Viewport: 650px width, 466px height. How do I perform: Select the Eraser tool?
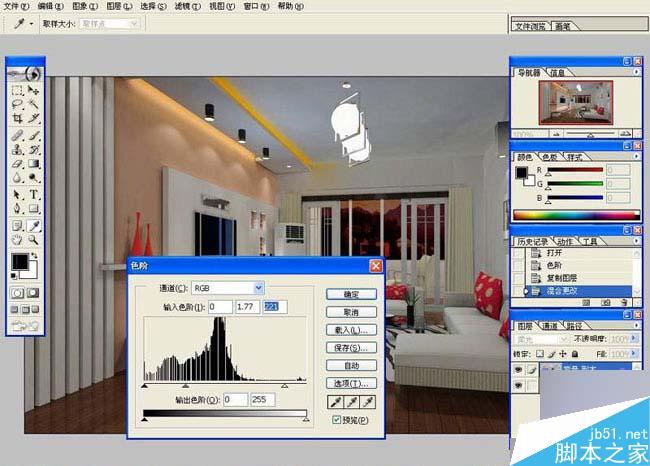[x=17, y=164]
